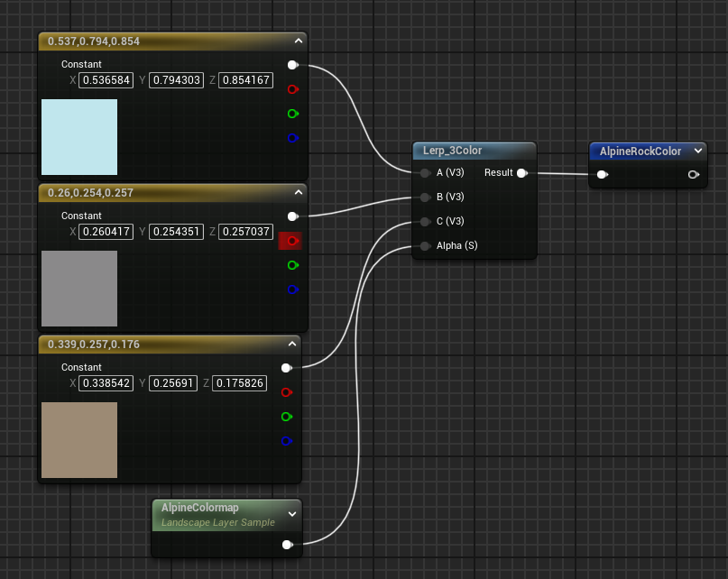Click the AlpineColormap node's output pin
This screenshot has height=579, width=728.
[x=287, y=544]
